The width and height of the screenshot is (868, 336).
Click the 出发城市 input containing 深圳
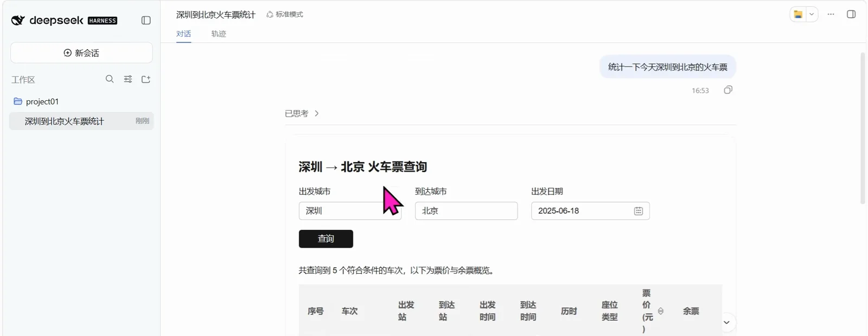350,211
